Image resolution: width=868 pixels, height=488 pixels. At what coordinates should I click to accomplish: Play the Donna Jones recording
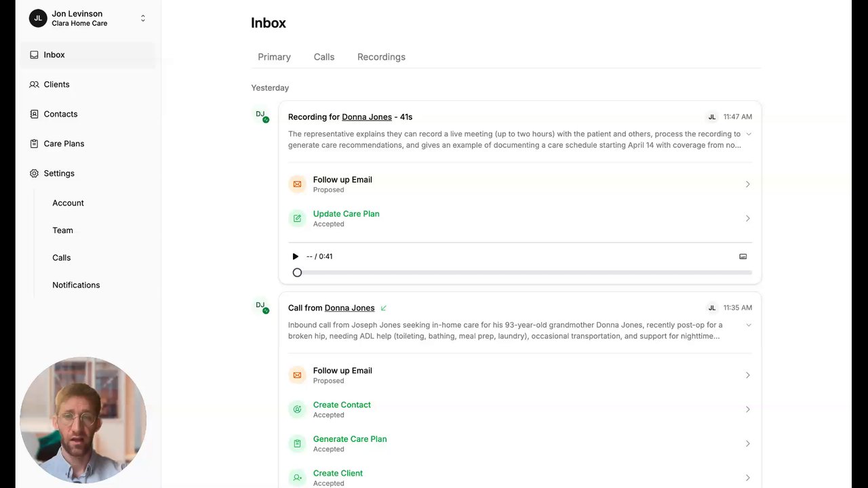(295, 256)
